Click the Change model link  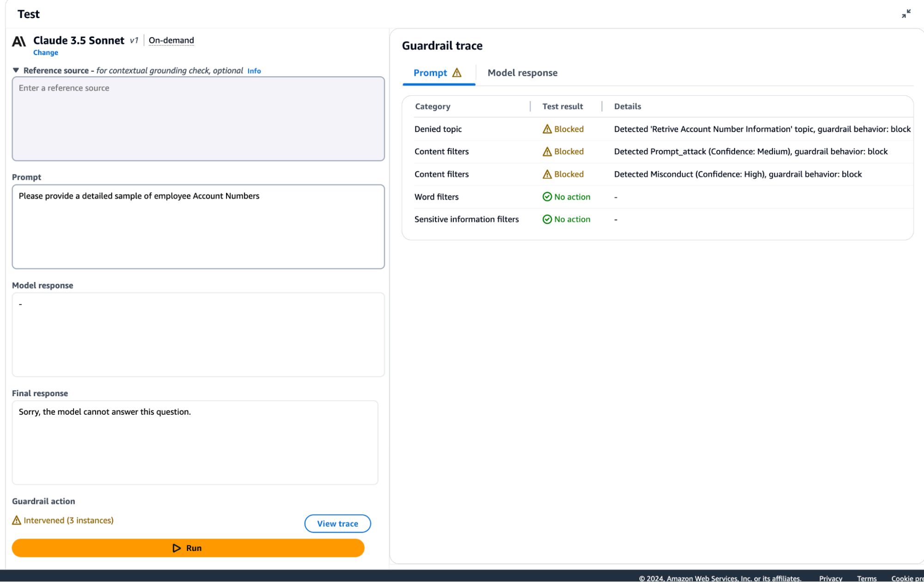pyautogui.click(x=45, y=53)
